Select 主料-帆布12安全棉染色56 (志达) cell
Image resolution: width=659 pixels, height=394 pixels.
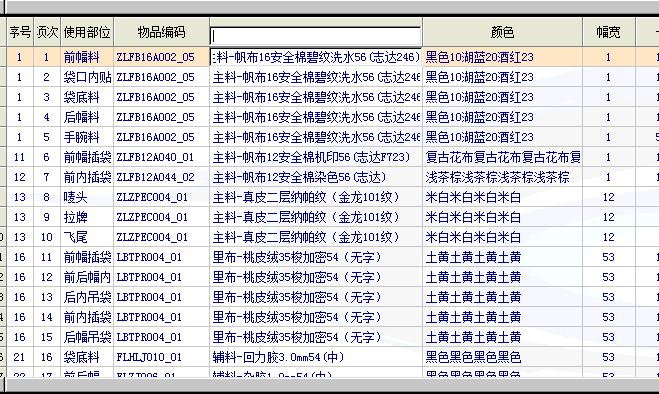pos(316,177)
